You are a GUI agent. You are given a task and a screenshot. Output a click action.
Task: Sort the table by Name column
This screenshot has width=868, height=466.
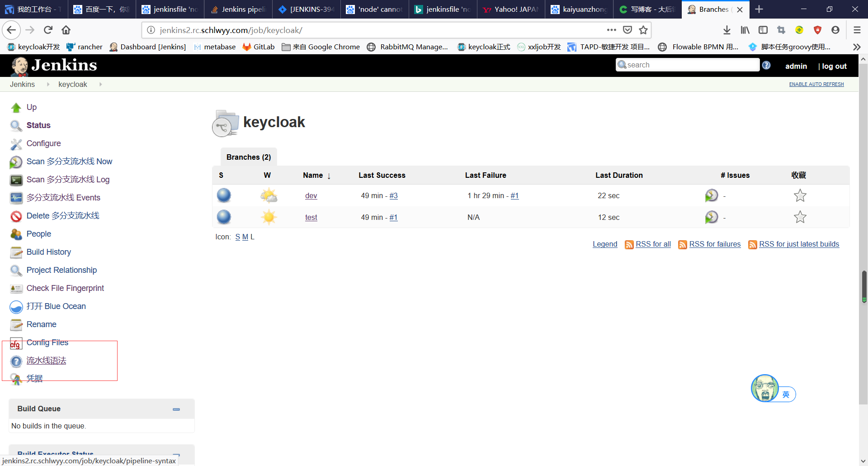pyautogui.click(x=316, y=175)
